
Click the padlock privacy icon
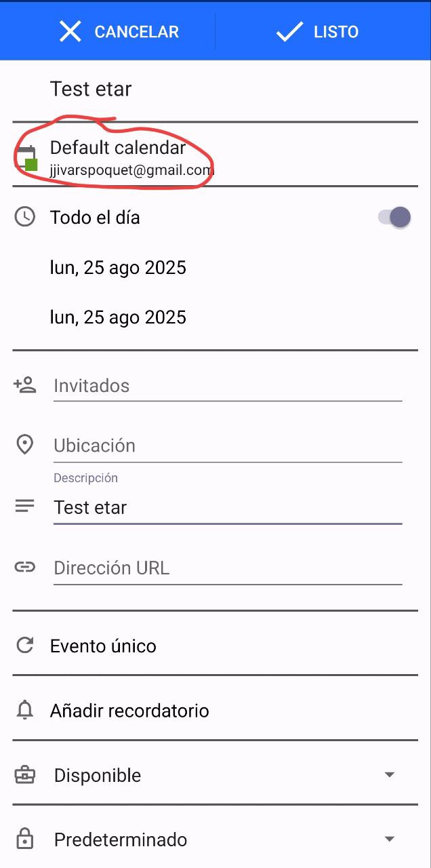25,840
